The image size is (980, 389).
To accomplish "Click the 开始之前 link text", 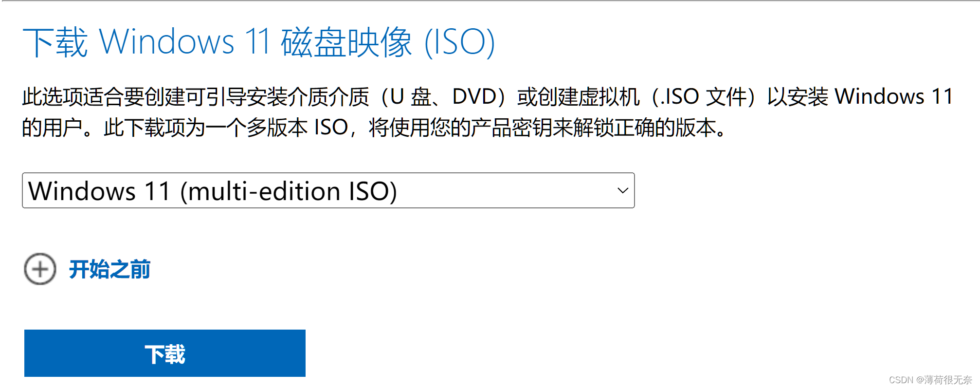I will tap(109, 269).
